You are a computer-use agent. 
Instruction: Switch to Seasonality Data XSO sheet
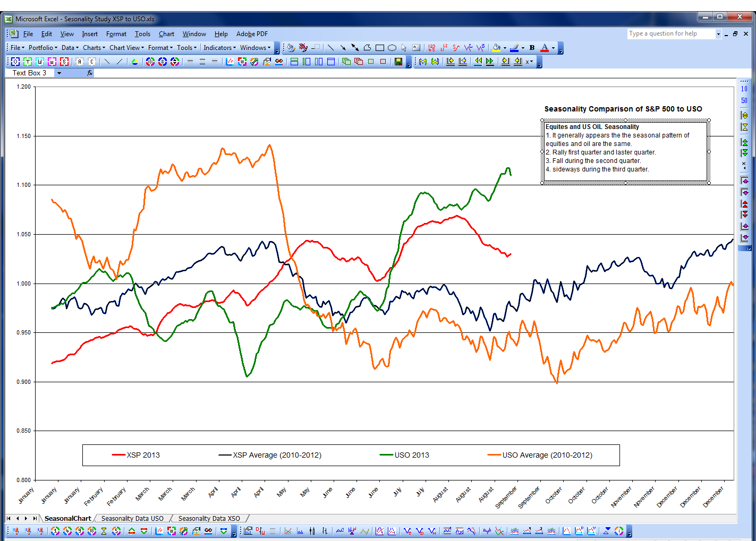pyautogui.click(x=209, y=519)
